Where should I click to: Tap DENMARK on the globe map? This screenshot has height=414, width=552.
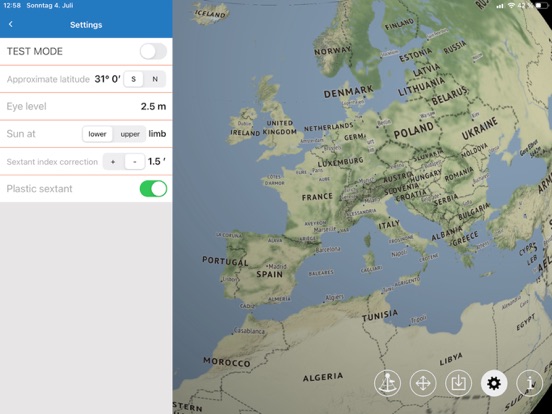click(x=348, y=92)
